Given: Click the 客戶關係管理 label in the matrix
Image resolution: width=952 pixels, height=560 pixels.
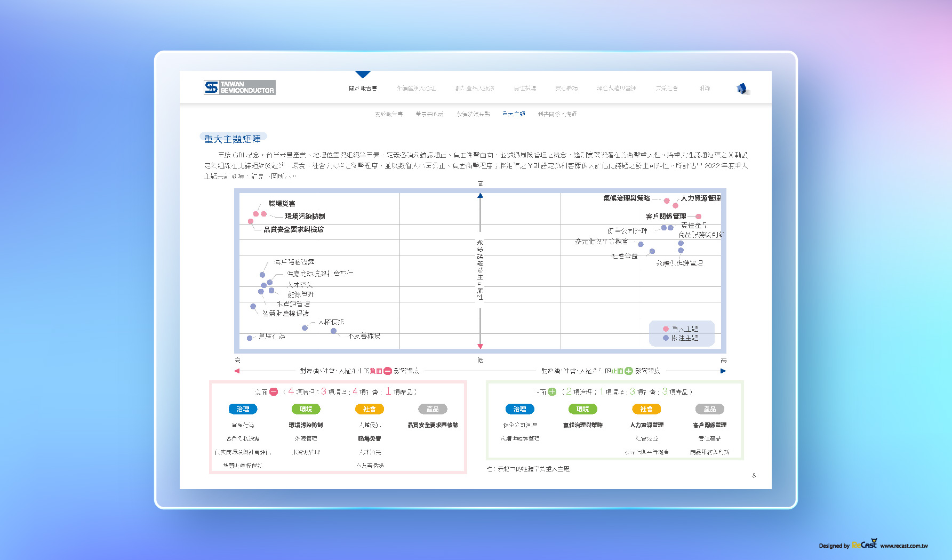Looking at the screenshot, I should [x=666, y=217].
